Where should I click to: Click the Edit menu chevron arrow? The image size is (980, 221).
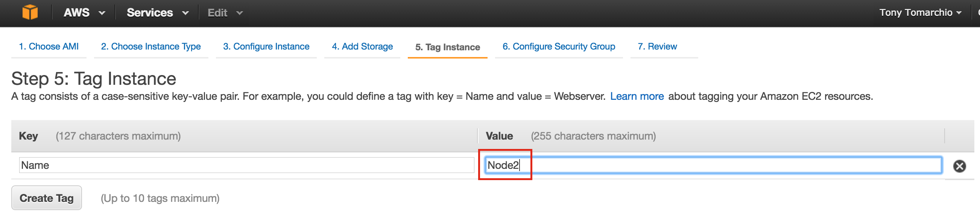pos(239,13)
